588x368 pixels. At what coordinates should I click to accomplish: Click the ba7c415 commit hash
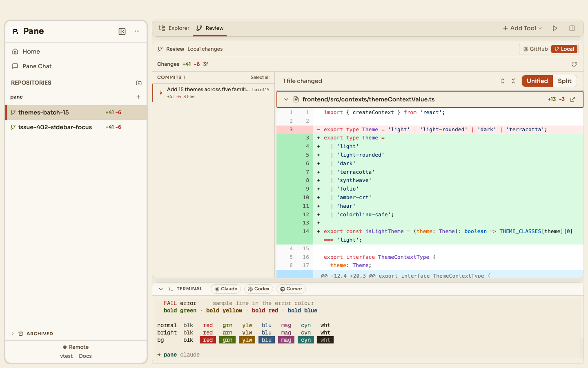point(261,90)
